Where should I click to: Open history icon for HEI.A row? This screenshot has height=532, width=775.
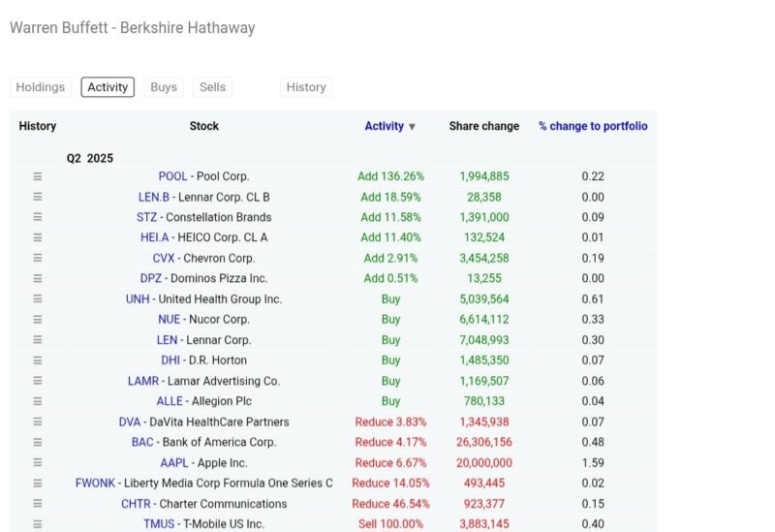tap(38, 237)
